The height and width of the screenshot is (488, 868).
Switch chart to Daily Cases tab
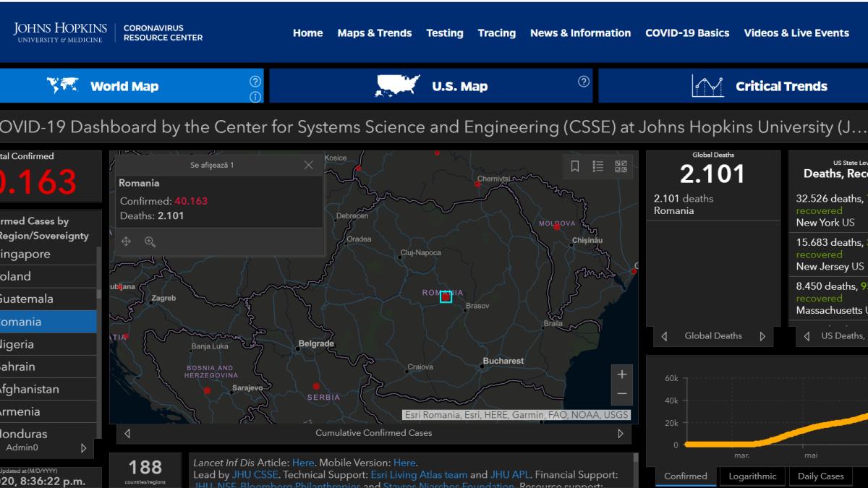click(x=820, y=476)
